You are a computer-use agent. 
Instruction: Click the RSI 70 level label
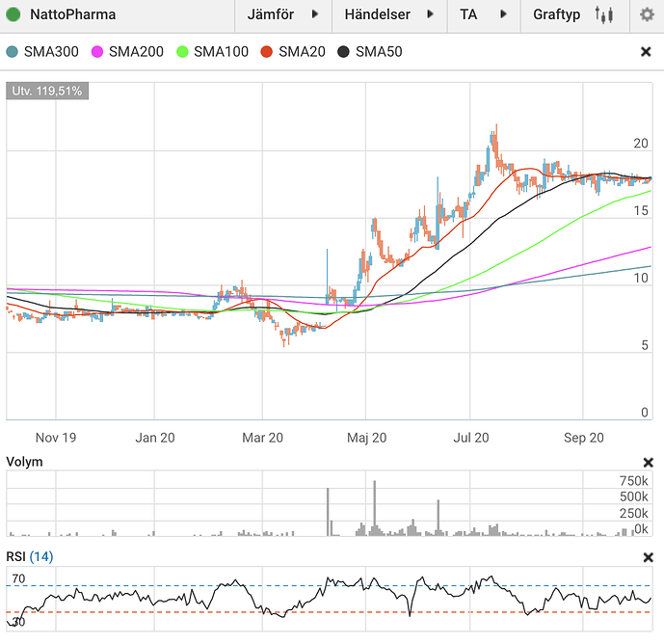[18, 578]
